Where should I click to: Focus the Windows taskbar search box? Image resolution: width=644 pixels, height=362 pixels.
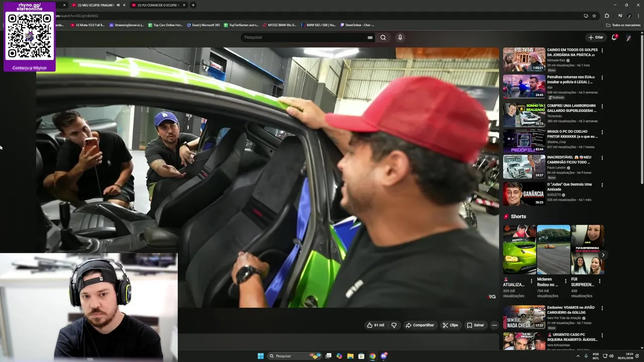(x=294, y=356)
